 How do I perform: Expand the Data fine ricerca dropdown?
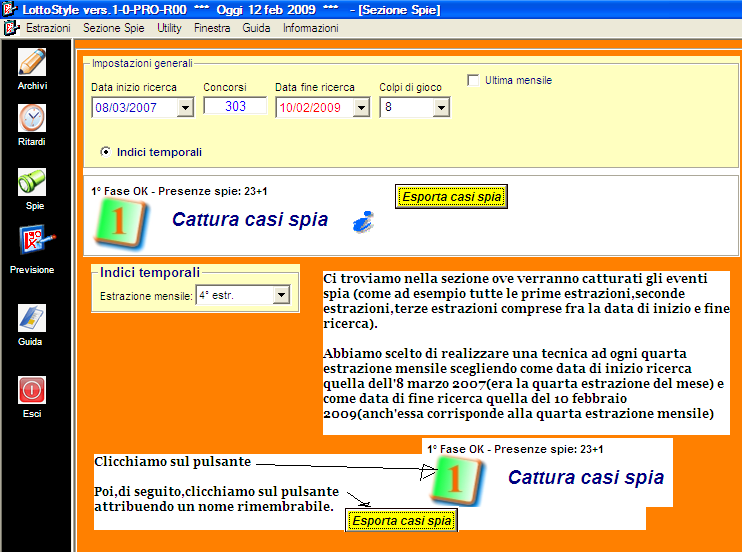362,108
